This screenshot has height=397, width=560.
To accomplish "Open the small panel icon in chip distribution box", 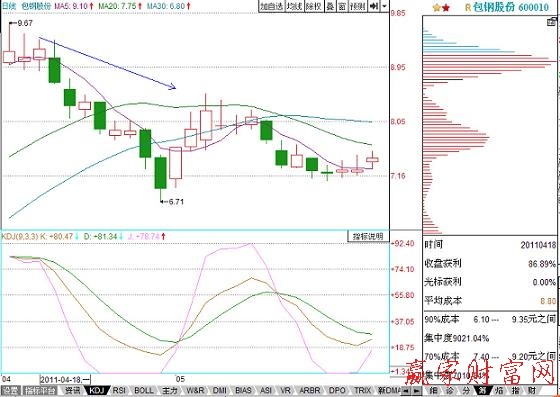I will tap(552, 22).
